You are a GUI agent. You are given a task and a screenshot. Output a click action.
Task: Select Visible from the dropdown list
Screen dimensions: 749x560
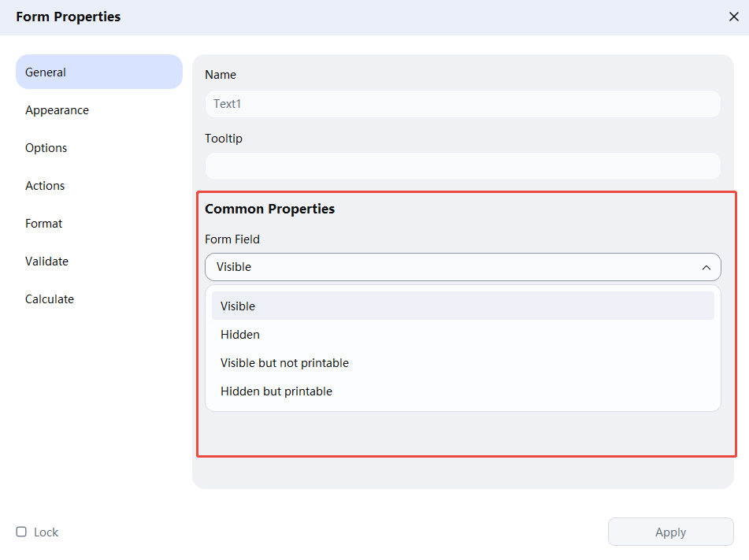(237, 306)
